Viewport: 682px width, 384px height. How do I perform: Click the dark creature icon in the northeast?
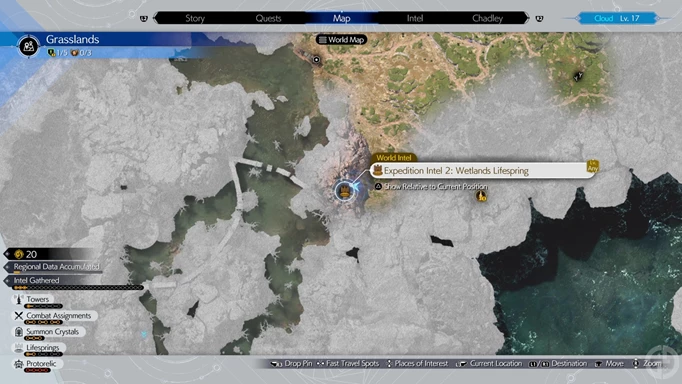click(578, 77)
